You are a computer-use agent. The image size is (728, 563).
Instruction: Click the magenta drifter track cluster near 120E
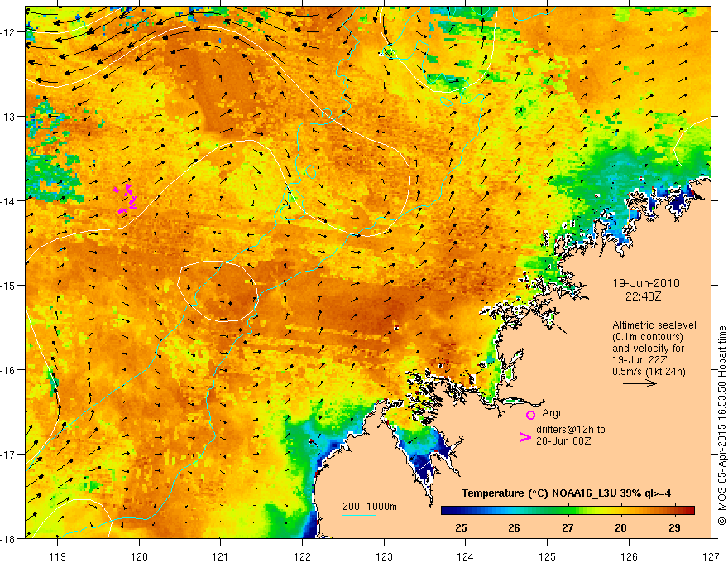[x=126, y=199]
